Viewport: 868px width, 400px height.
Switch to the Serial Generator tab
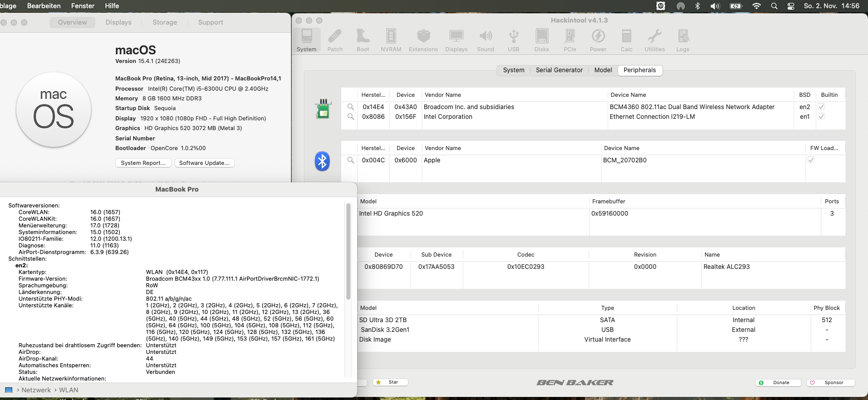pos(559,70)
